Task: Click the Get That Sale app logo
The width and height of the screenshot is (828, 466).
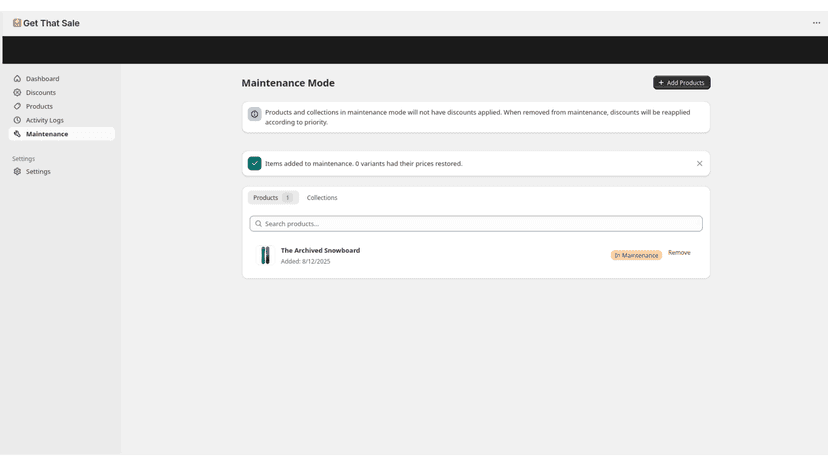Action: (x=17, y=23)
